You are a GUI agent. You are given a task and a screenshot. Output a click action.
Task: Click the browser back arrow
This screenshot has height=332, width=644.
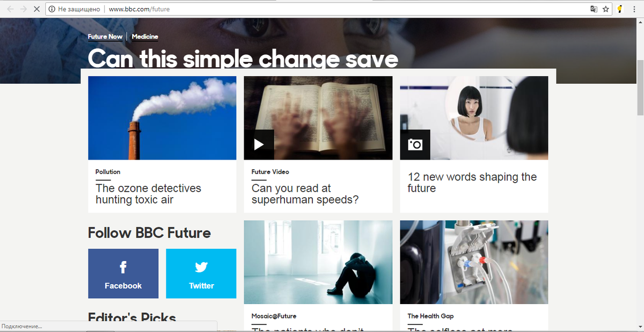pos(10,9)
